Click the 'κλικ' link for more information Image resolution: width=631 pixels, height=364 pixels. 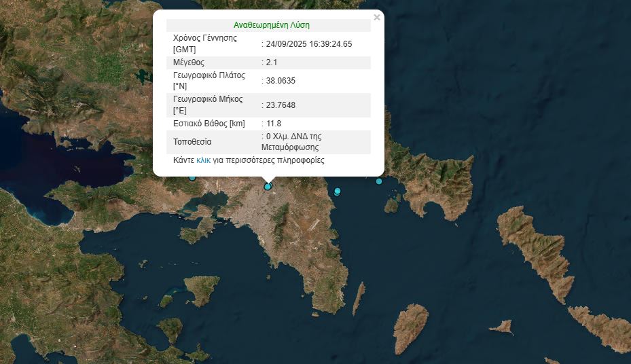coord(204,161)
